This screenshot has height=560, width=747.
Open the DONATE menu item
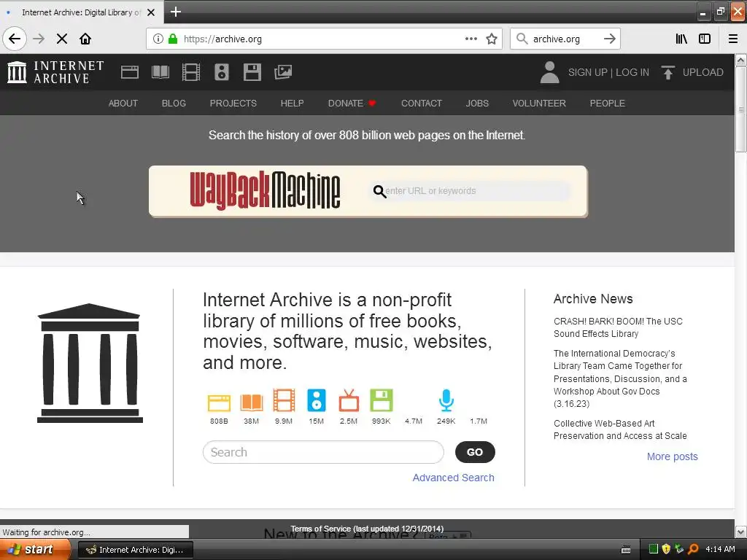tap(352, 104)
